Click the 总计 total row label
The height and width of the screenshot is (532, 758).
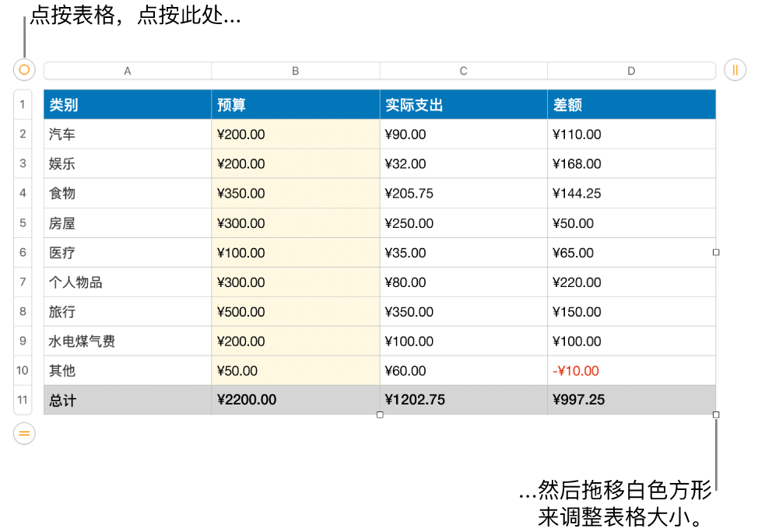[127, 400]
